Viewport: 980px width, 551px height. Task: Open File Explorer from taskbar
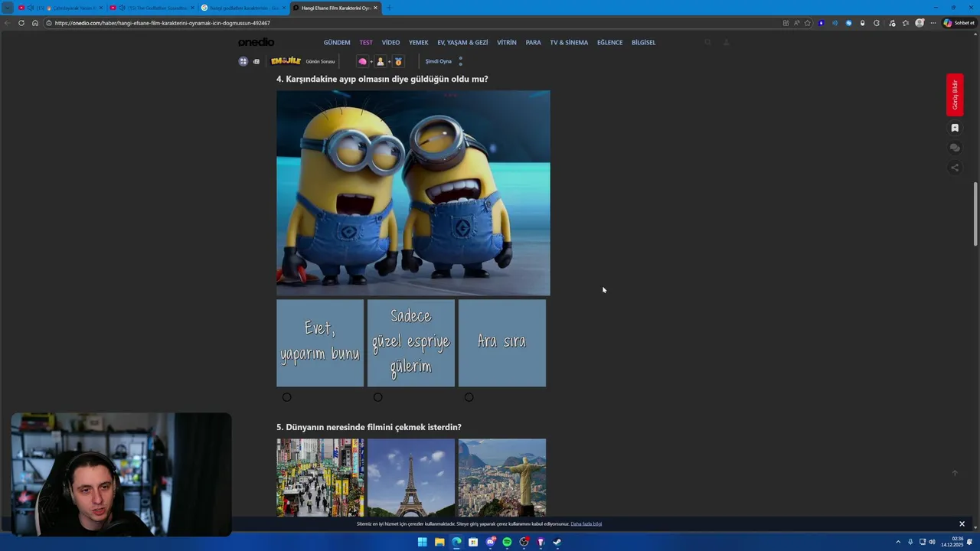click(x=439, y=542)
